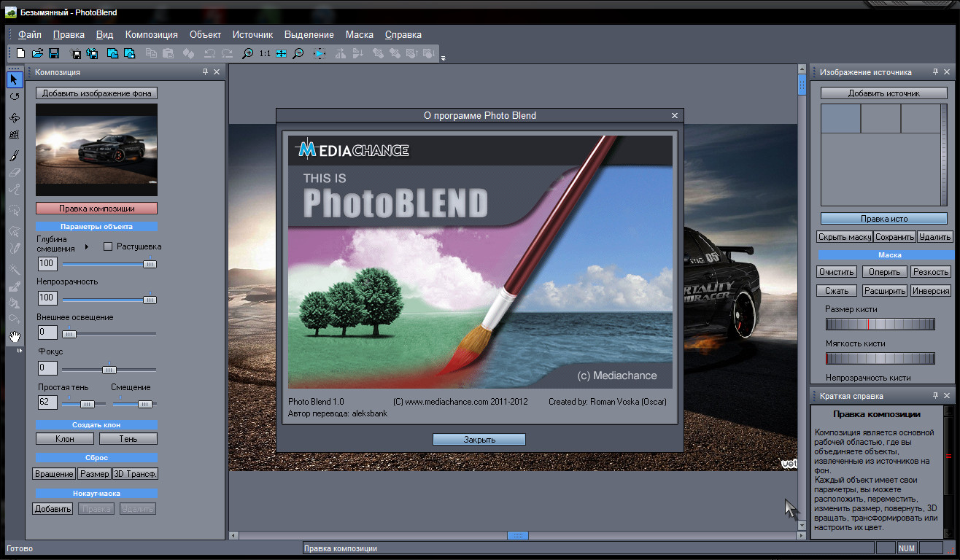Click the Внешнее освещение slider handle
Image resolution: width=960 pixels, height=560 pixels.
click(69, 334)
